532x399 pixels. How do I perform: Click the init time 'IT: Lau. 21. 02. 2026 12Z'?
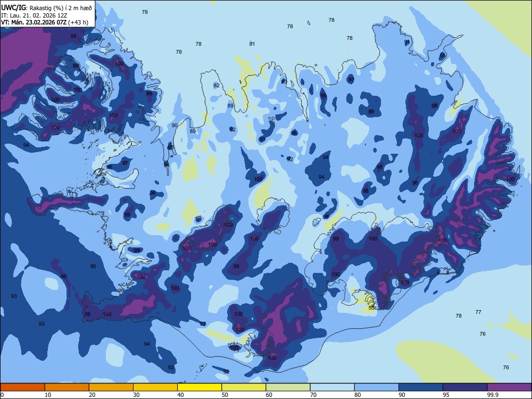pyautogui.click(x=34, y=15)
